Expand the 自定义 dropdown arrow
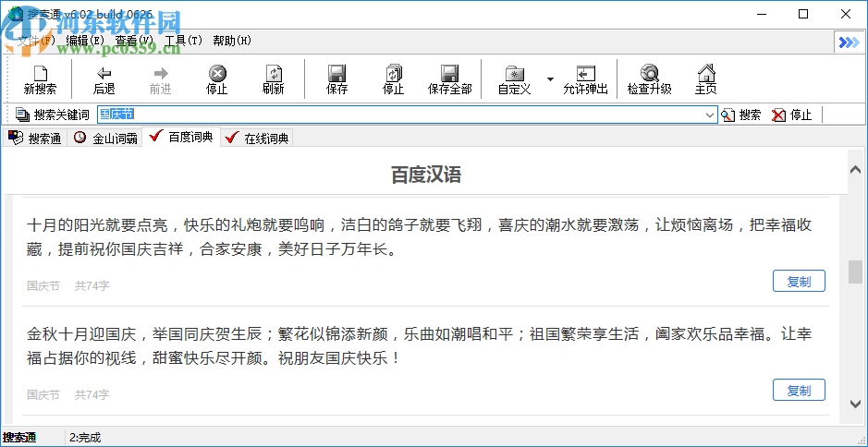 coord(550,79)
